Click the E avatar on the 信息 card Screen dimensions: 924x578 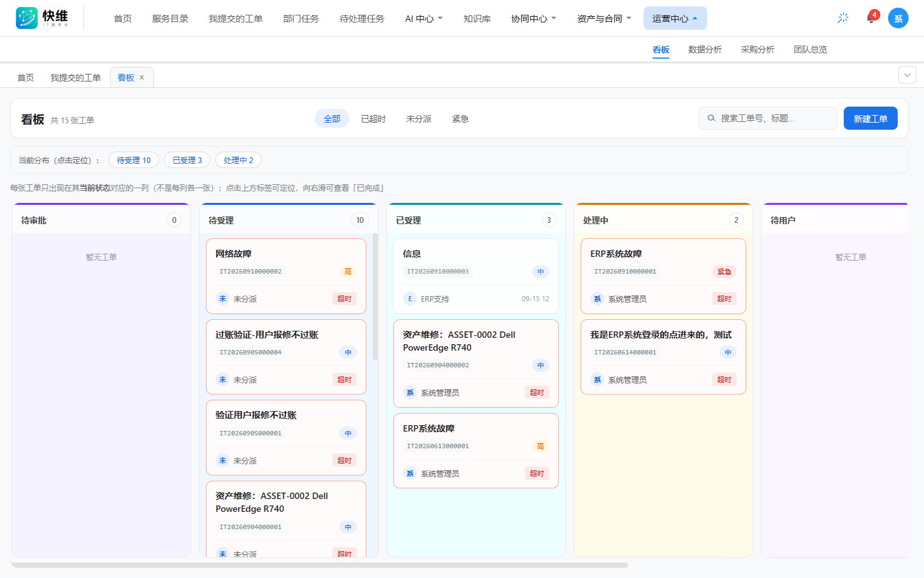(x=410, y=299)
